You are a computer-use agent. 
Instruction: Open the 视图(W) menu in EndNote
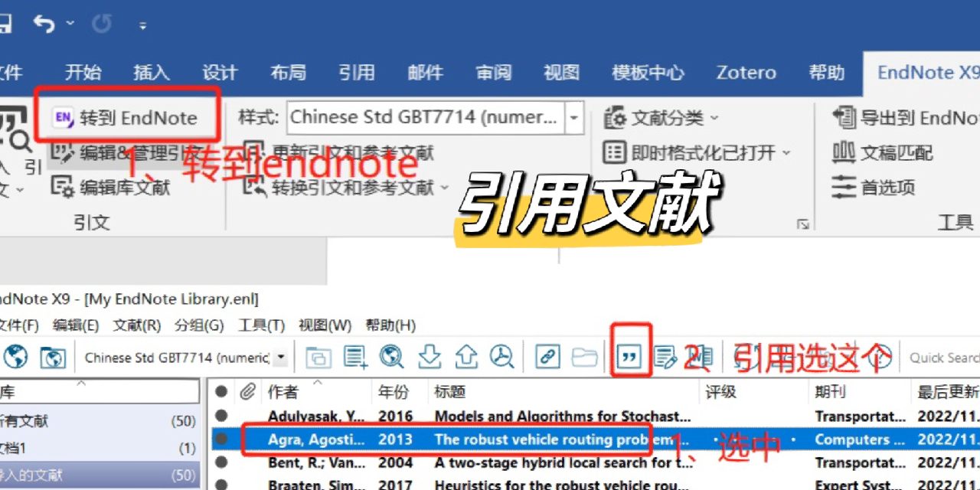click(325, 325)
